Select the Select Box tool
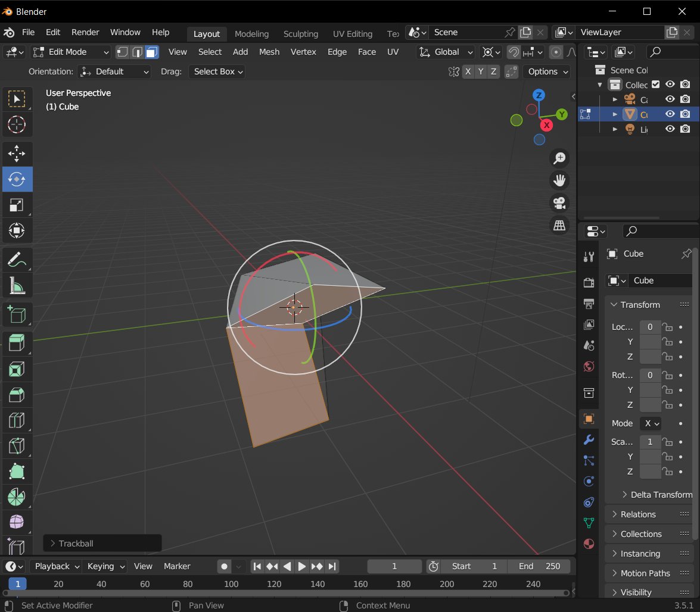Image resolution: width=700 pixels, height=612 pixels. (x=17, y=99)
